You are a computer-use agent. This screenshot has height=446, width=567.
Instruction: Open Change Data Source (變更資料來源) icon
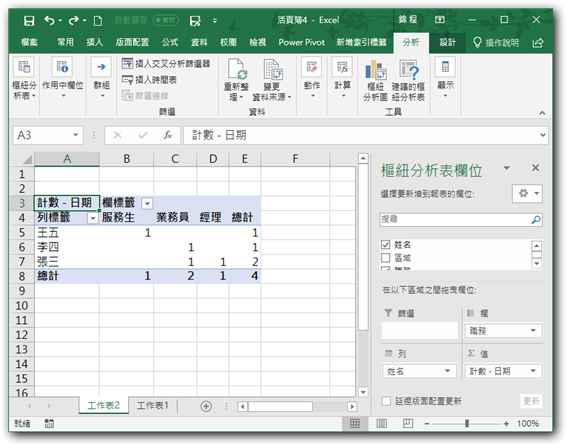272,69
